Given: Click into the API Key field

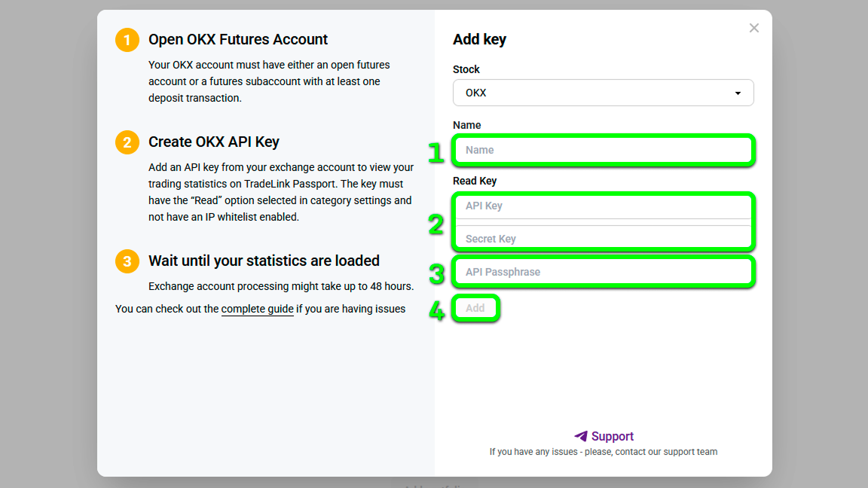Looking at the screenshot, I should pos(603,206).
